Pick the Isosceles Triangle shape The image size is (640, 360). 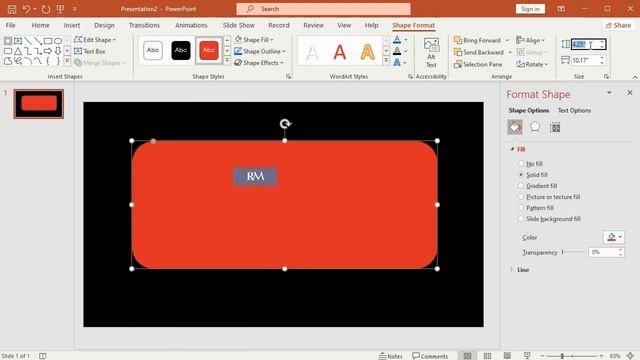[x=18, y=51]
